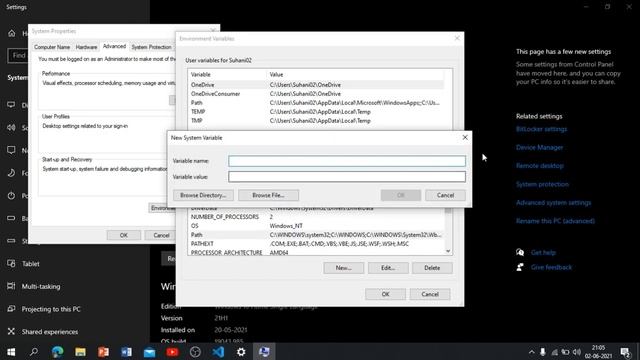
Task: Click Get help link
Action: pyautogui.click(x=543, y=253)
